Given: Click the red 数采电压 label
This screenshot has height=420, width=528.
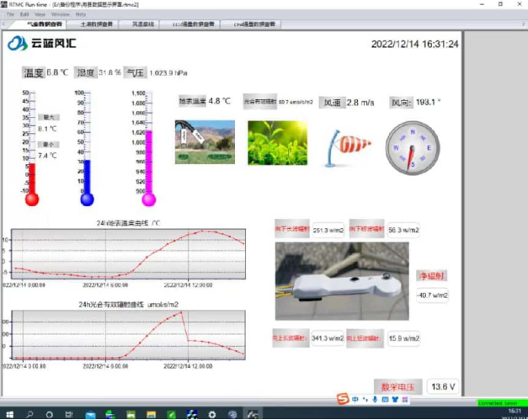Looking at the screenshot, I should (397, 386).
